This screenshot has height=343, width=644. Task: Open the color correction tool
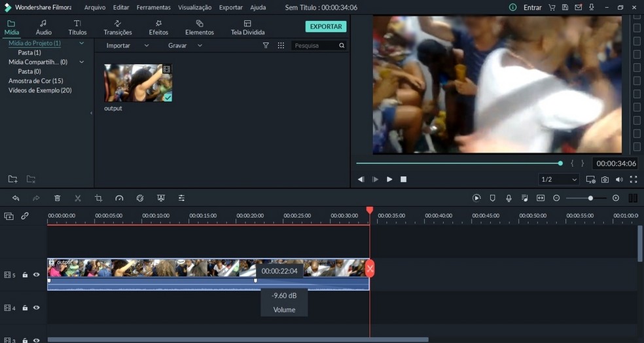point(140,198)
